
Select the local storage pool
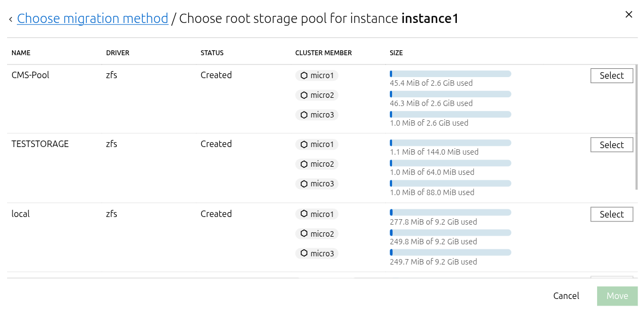(x=611, y=214)
